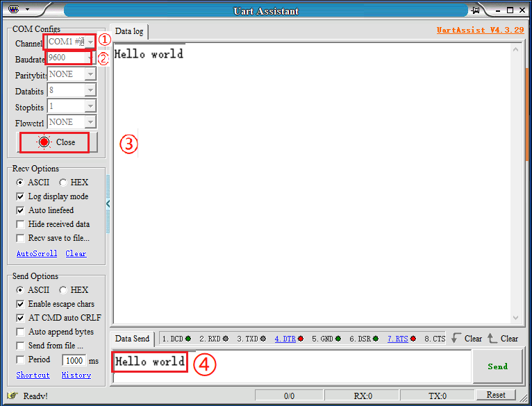Click the data log scrollbar down arrow
The image size is (532, 406).
tap(516, 318)
